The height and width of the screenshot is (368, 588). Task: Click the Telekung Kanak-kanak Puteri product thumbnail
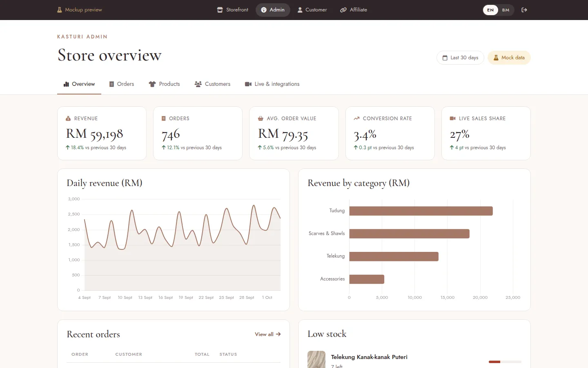pos(316,359)
